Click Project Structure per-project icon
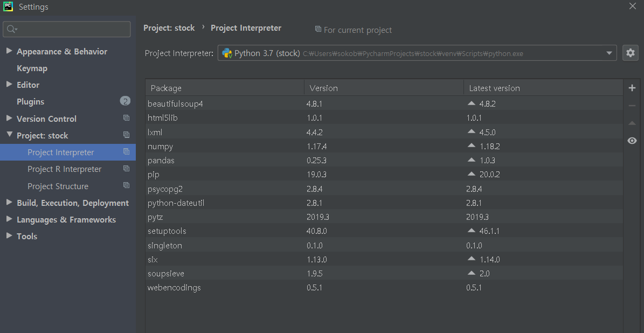This screenshot has width=644, height=333. pyautogui.click(x=127, y=185)
